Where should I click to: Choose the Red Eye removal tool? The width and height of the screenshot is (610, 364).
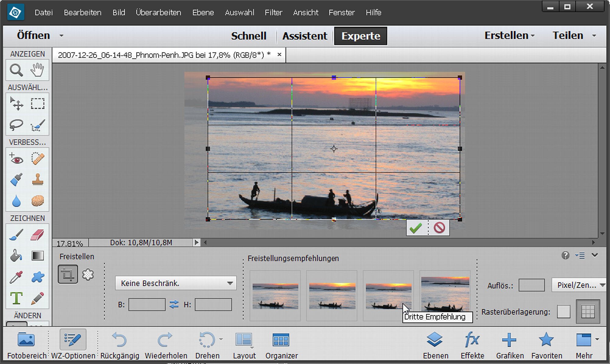click(x=16, y=159)
